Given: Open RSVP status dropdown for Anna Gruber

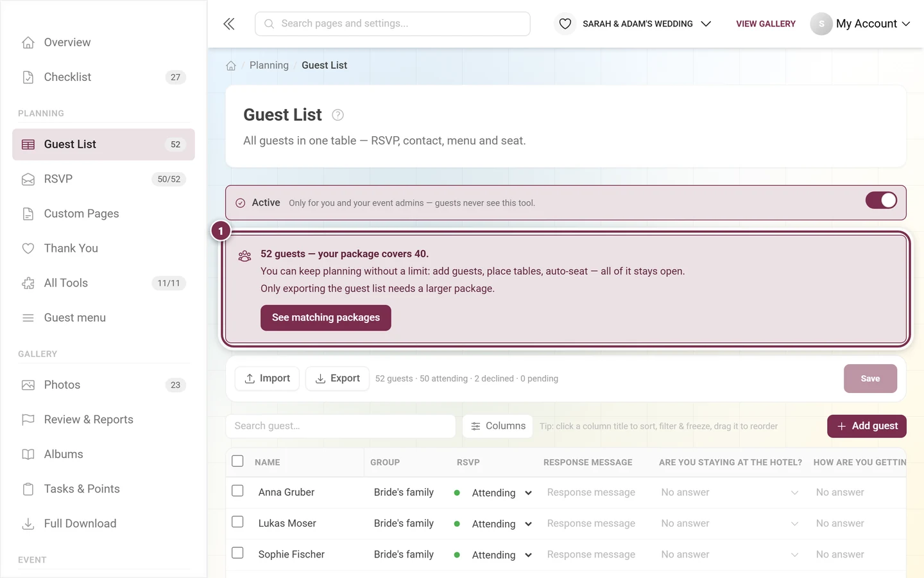Looking at the screenshot, I should pos(502,493).
